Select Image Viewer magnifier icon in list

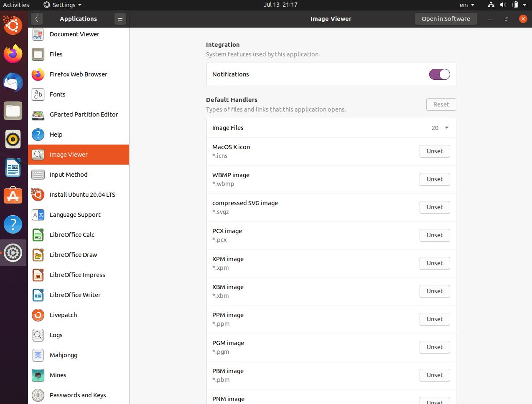click(x=38, y=155)
